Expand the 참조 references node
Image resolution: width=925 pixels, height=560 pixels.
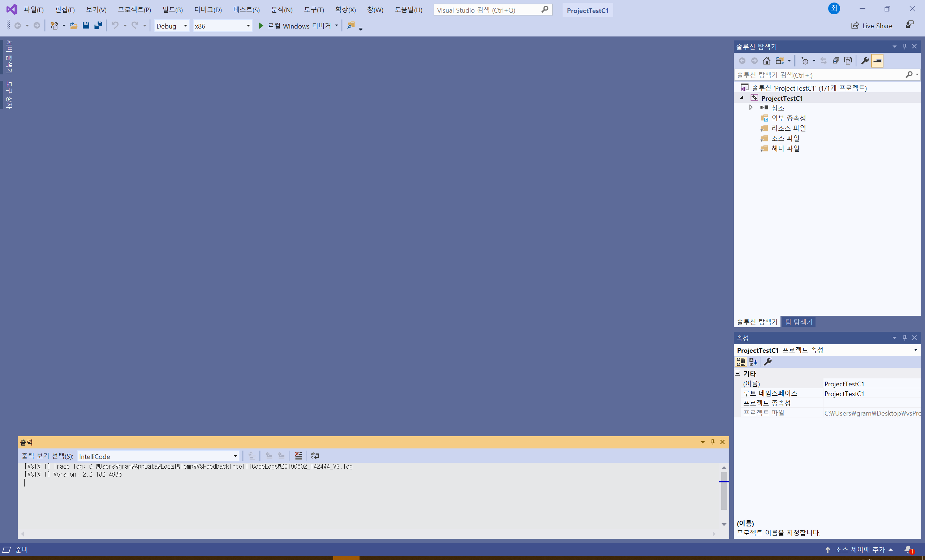[x=751, y=108]
